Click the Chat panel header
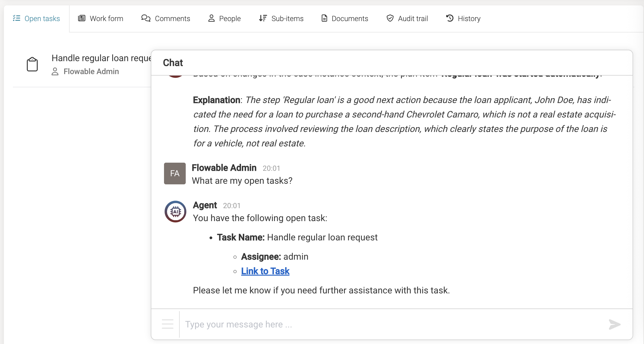Image resolution: width=644 pixels, height=344 pixels. click(x=173, y=63)
